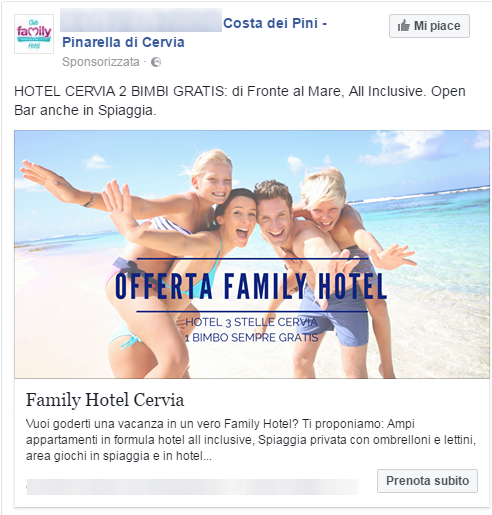The height and width of the screenshot is (515, 492).
Task: Open the Costa dei Pini page name
Action: (275, 23)
